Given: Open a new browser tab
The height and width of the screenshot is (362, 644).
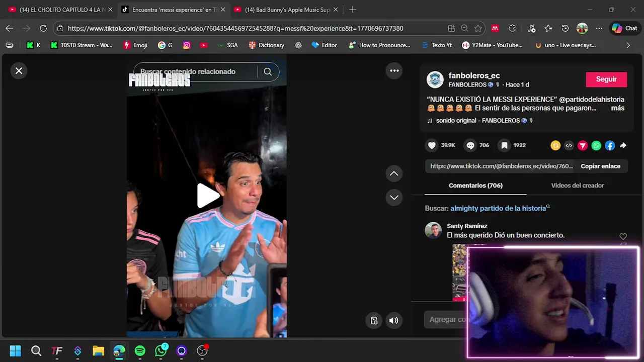Looking at the screenshot, I should point(353,10).
